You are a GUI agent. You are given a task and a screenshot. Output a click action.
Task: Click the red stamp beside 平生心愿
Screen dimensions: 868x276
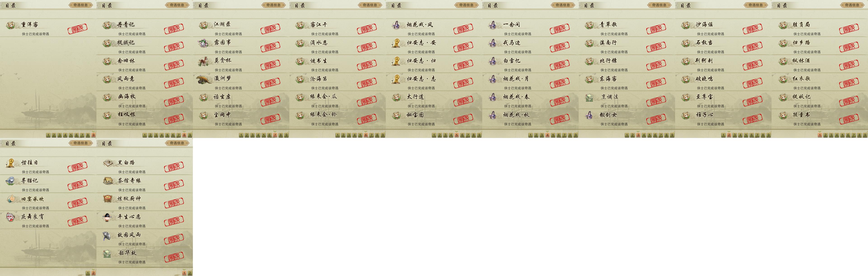click(174, 221)
